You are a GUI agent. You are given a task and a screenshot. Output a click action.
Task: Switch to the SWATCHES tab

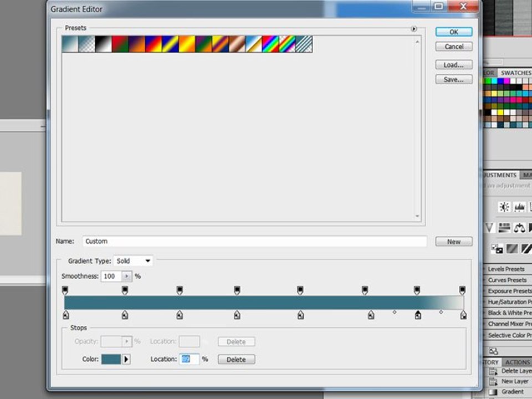515,73
